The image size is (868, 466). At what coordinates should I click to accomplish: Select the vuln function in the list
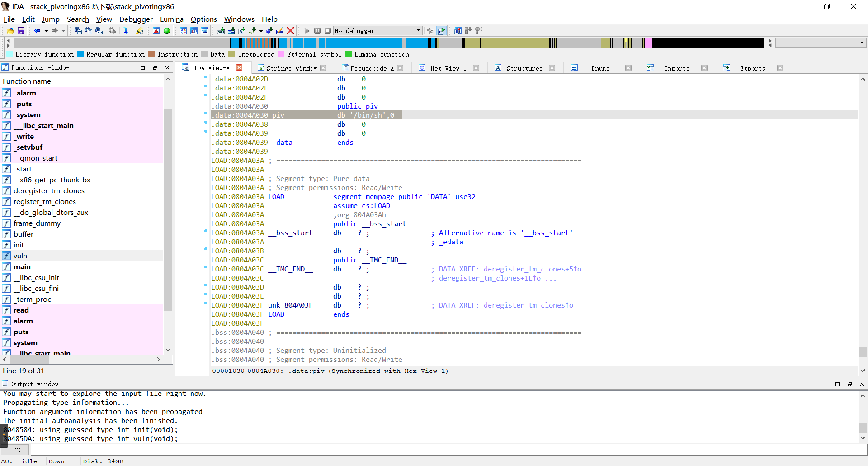point(20,256)
